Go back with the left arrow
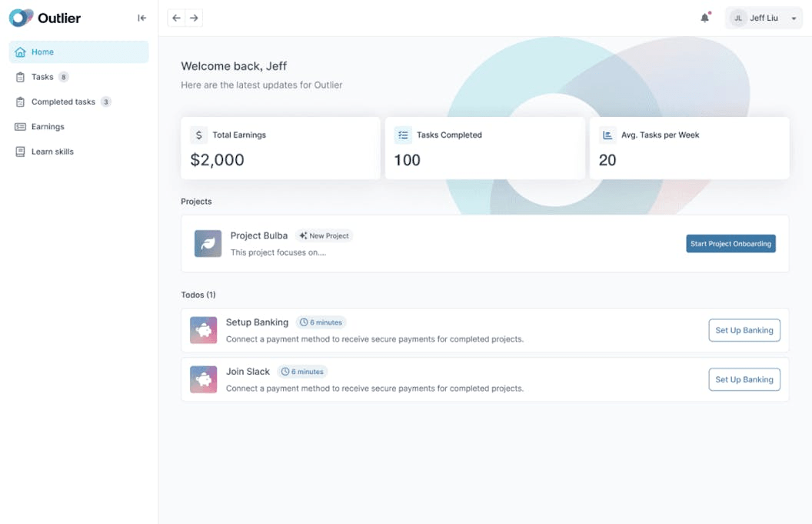 (x=177, y=18)
